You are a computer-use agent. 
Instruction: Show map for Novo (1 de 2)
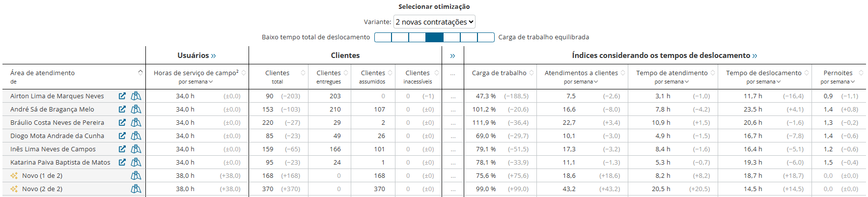136,176
